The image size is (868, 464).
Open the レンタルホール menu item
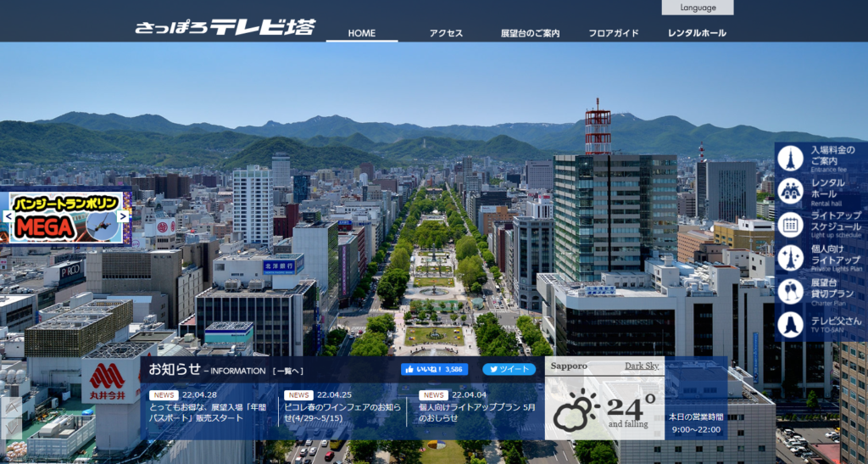[697, 33]
